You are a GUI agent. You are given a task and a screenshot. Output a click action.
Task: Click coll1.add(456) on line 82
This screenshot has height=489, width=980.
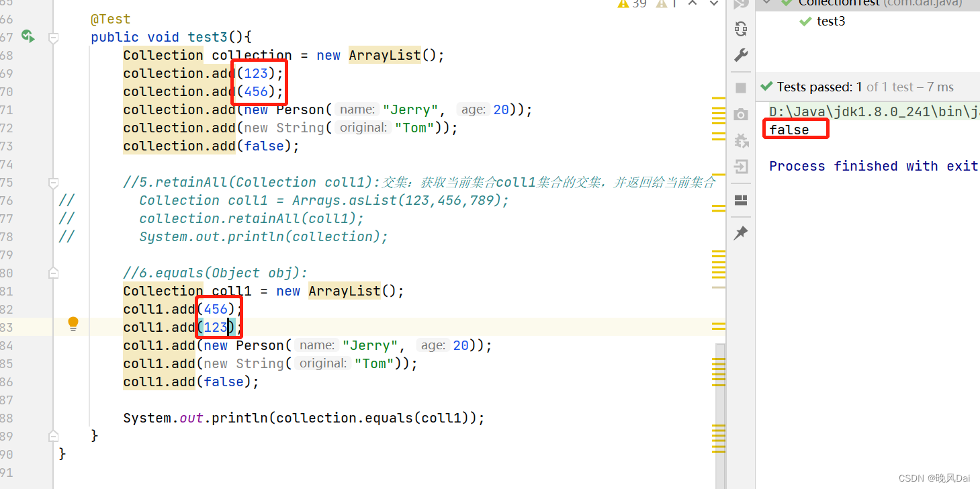point(183,309)
